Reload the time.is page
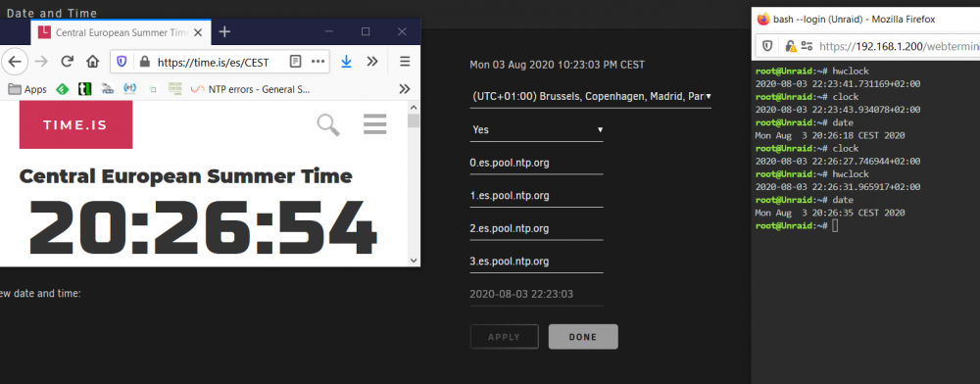The width and height of the screenshot is (980, 384). pyautogui.click(x=67, y=61)
